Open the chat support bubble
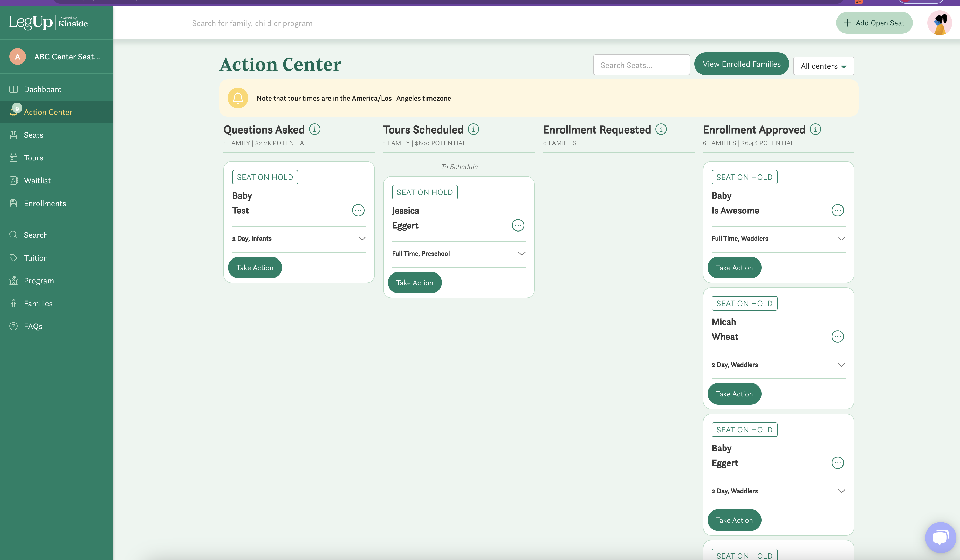 pos(940,537)
